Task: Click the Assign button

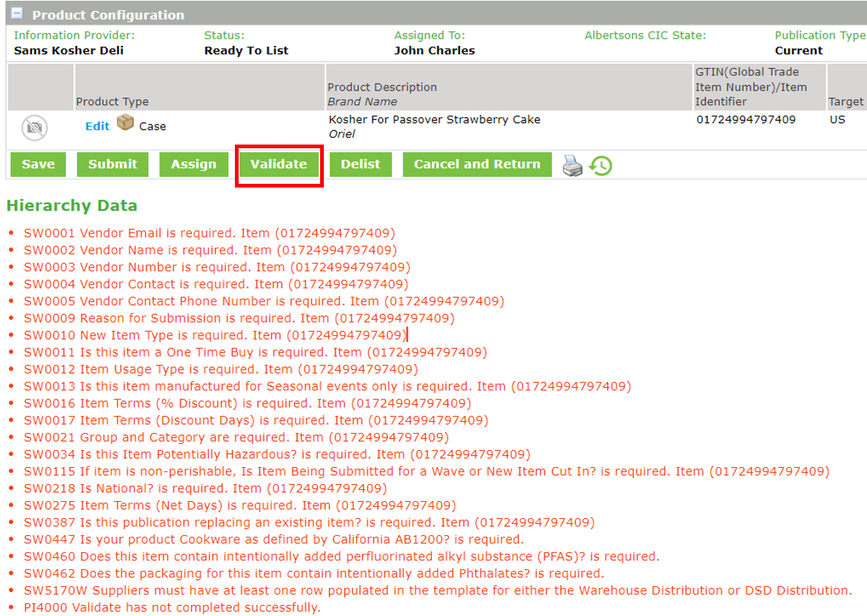Action: (193, 165)
